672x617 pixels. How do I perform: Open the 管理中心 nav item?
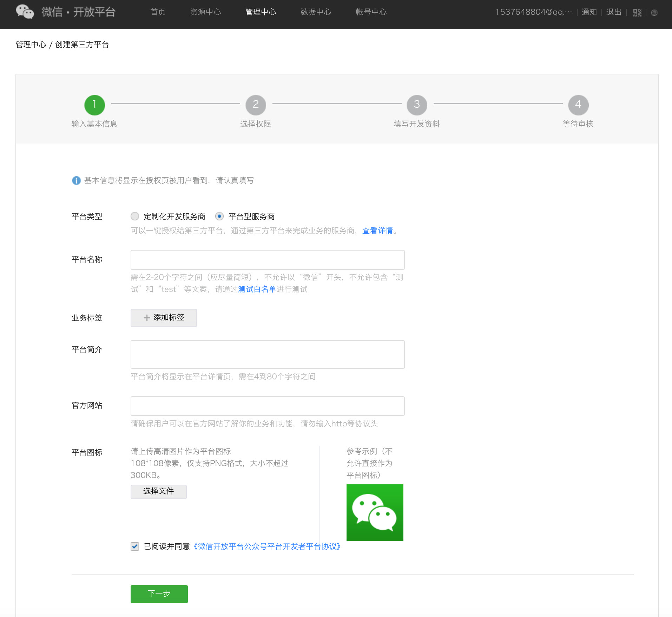click(261, 12)
